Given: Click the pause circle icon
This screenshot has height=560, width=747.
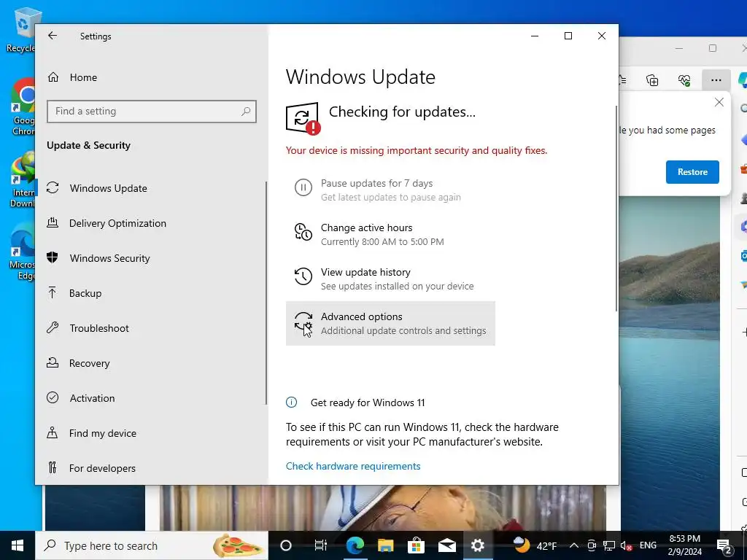Looking at the screenshot, I should (x=303, y=187).
